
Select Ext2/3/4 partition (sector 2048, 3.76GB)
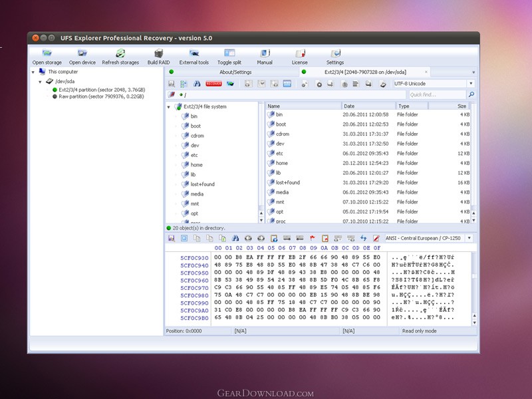pyautogui.click(x=102, y=90)
